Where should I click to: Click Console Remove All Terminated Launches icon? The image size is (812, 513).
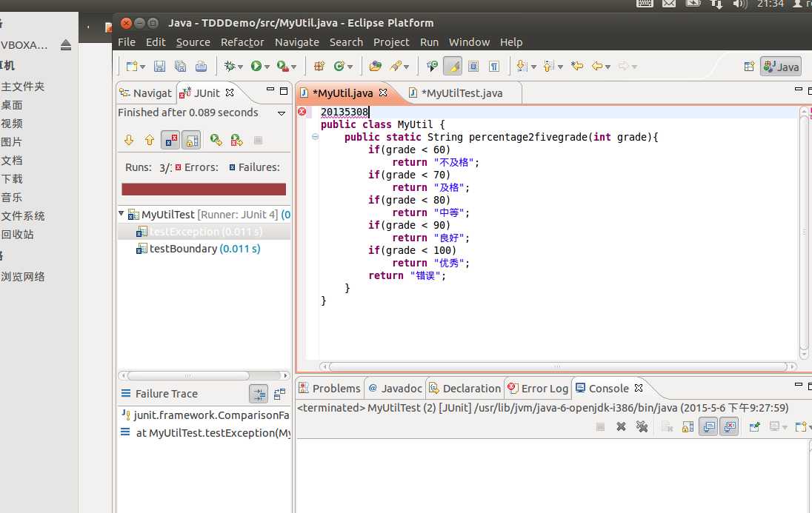click(x=642, y=426)
